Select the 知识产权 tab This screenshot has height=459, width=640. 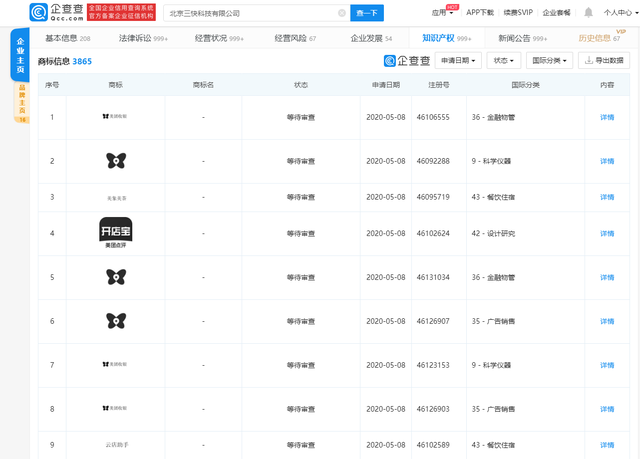point(447,38)
